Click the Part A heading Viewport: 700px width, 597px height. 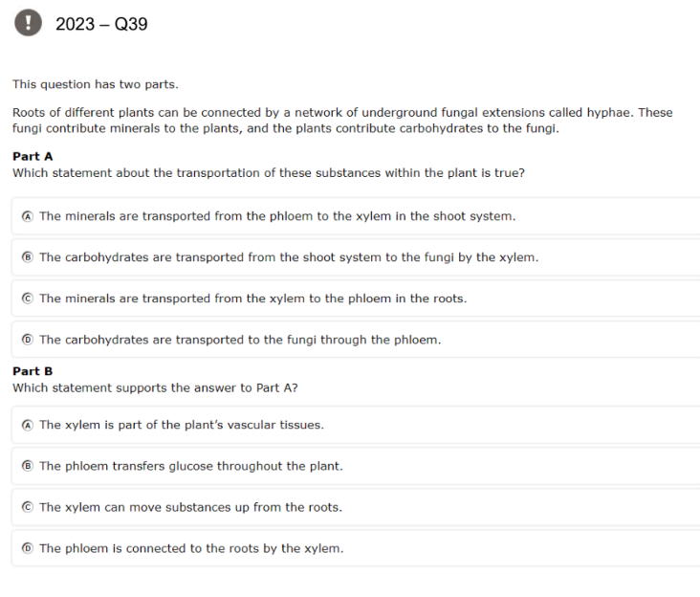(x=33, y=156)
